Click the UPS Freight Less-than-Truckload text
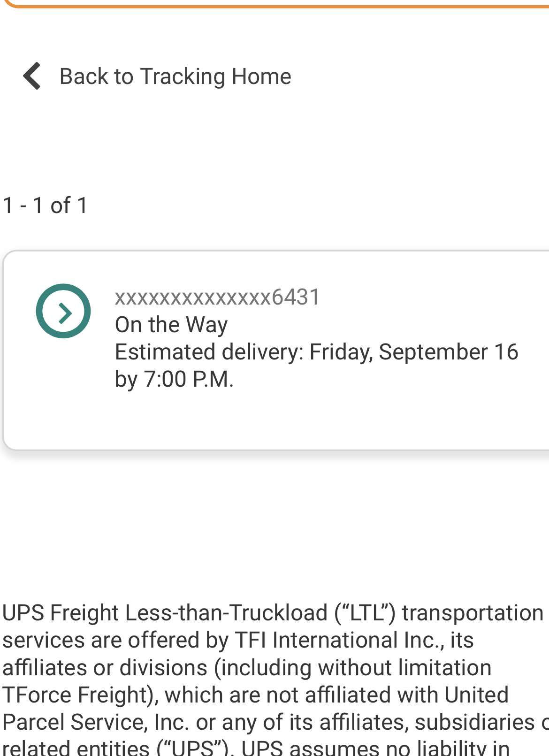The height and width of the screenshot is (756, 549). 165,613
